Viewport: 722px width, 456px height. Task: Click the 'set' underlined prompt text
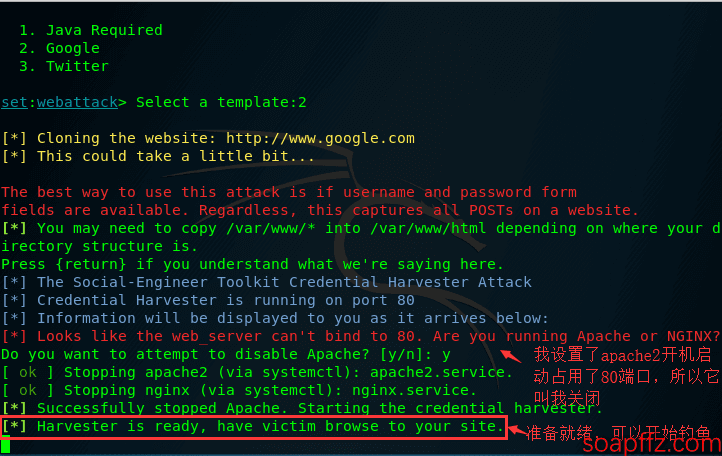[x=14, y=102]
